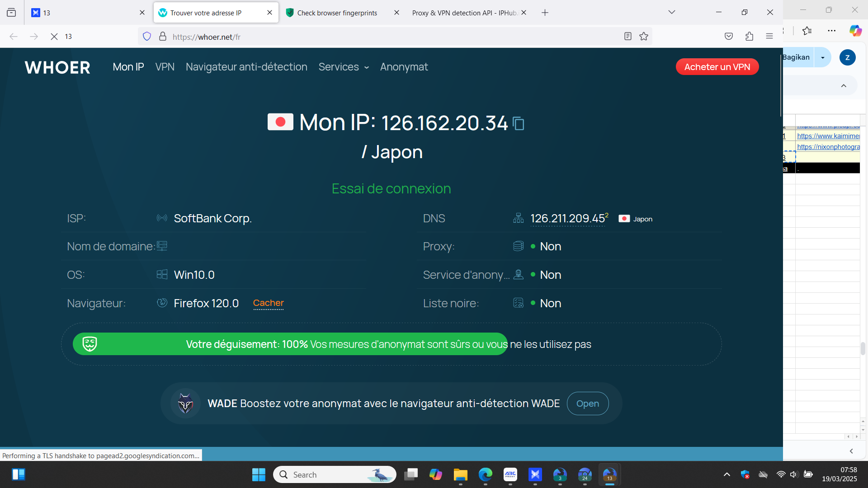The height and width of the screenshot is (488, 868).
Task: Open the Copilot icon in the Edge window
Action: click(855, 31)
